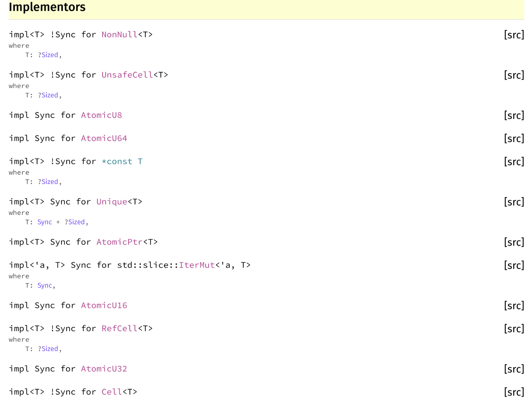Image resolution: width=532 pixels, height=405 pixels.
Task: Open the Unique type link
Action: (x=112, y=202)
